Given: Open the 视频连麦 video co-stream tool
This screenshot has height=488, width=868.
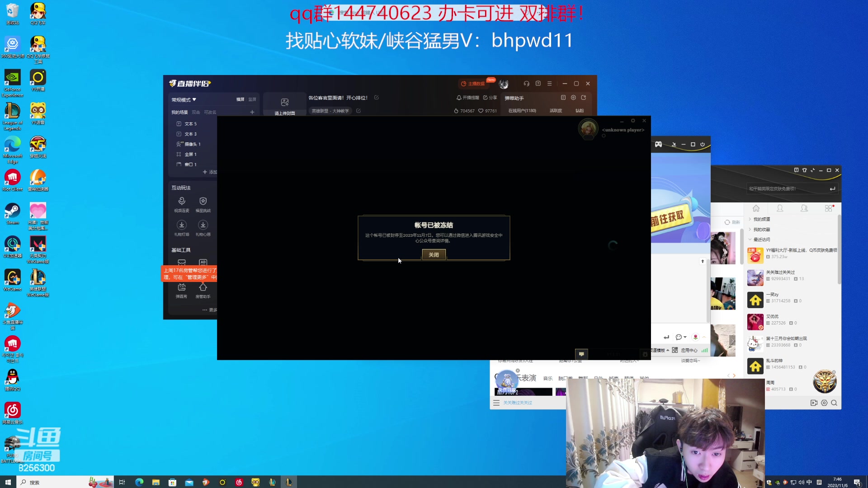Looking at the screenshot, I should pos(182,203).
